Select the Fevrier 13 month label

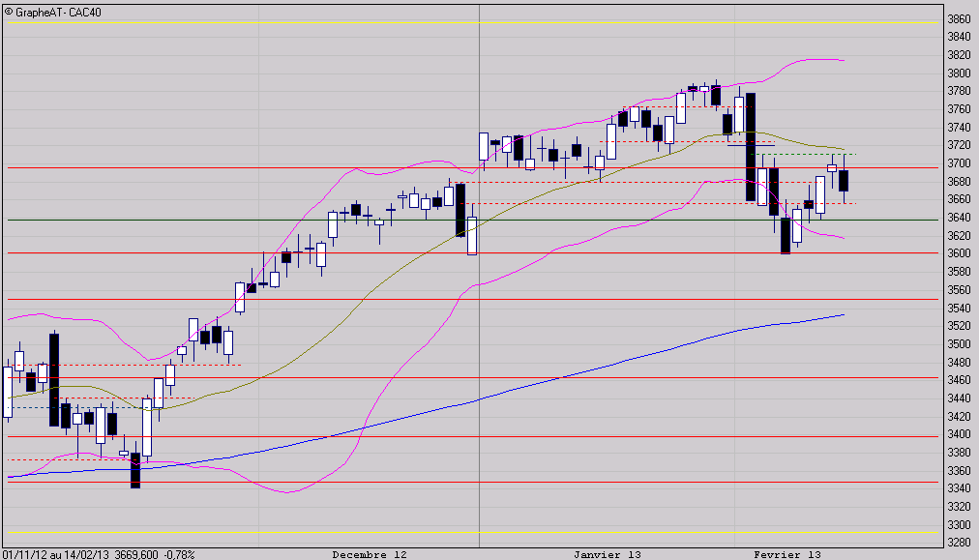[787, 554]
